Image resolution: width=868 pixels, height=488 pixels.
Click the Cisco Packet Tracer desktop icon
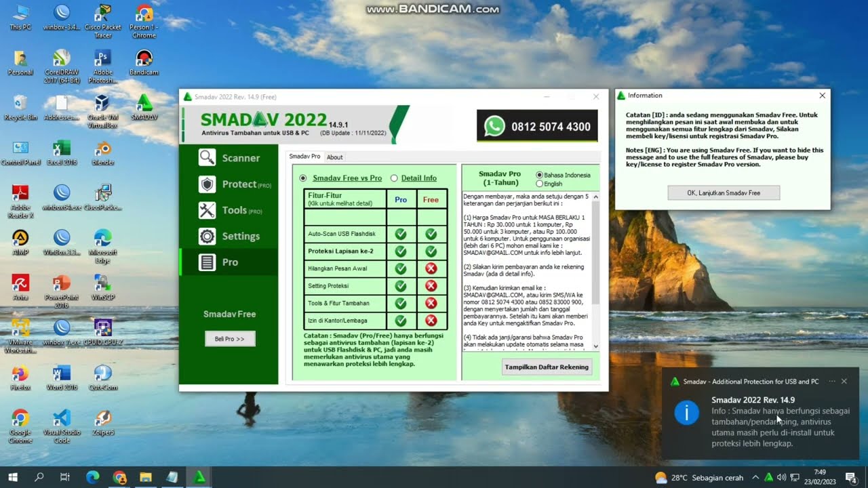(103, 20)
